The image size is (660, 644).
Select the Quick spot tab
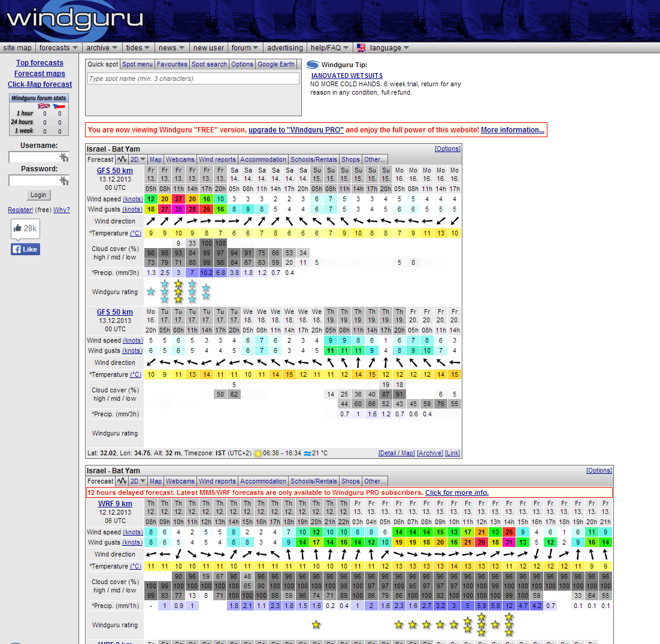(x=102, y=65)
